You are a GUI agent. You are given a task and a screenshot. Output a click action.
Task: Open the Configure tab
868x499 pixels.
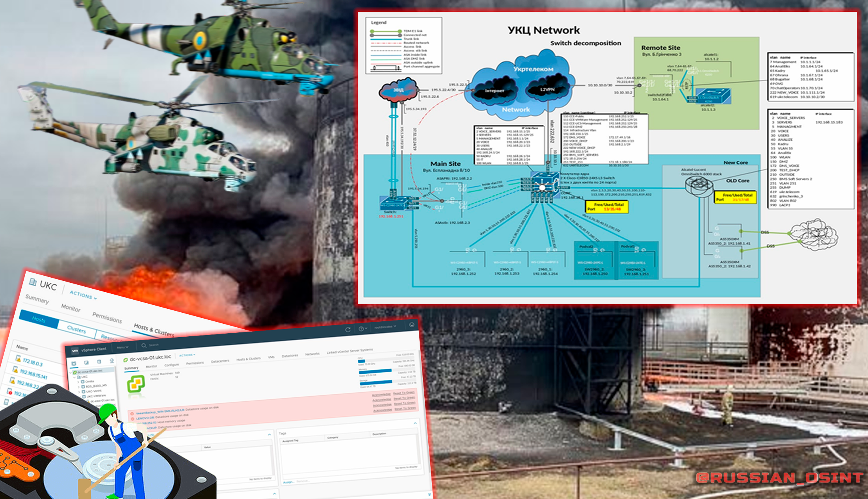[171, 365]
